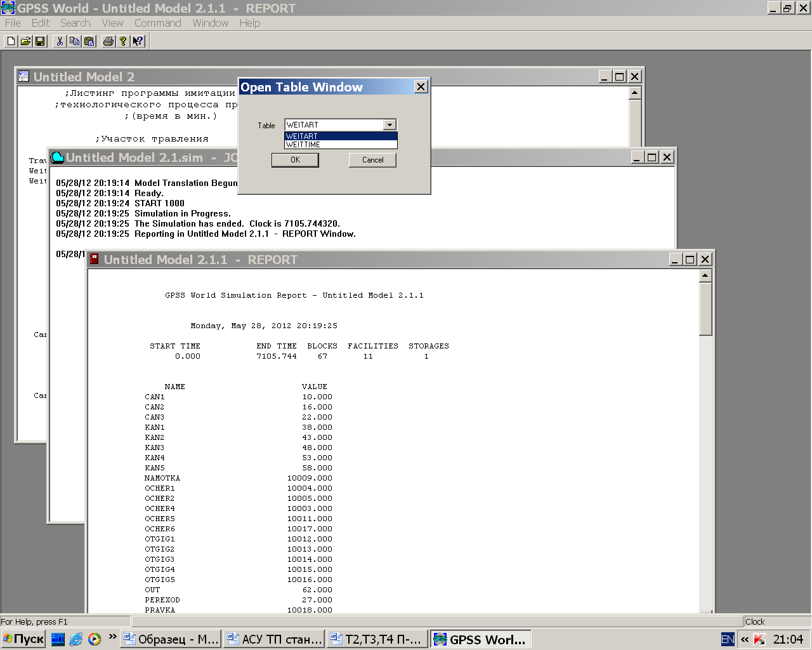
Task: Select WEITTIME in the dropdown list
Action: pos(341,144)
